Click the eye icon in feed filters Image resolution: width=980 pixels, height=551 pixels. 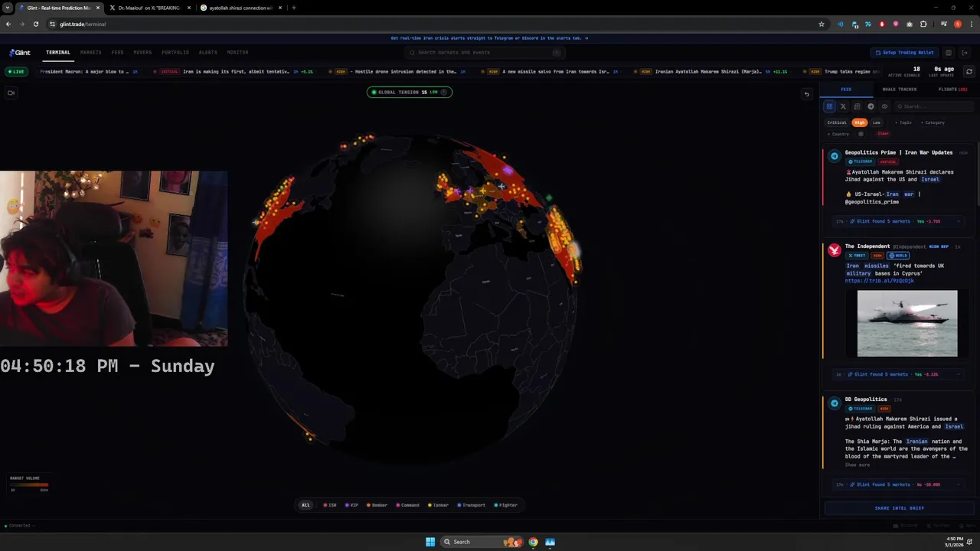point(884,106)
